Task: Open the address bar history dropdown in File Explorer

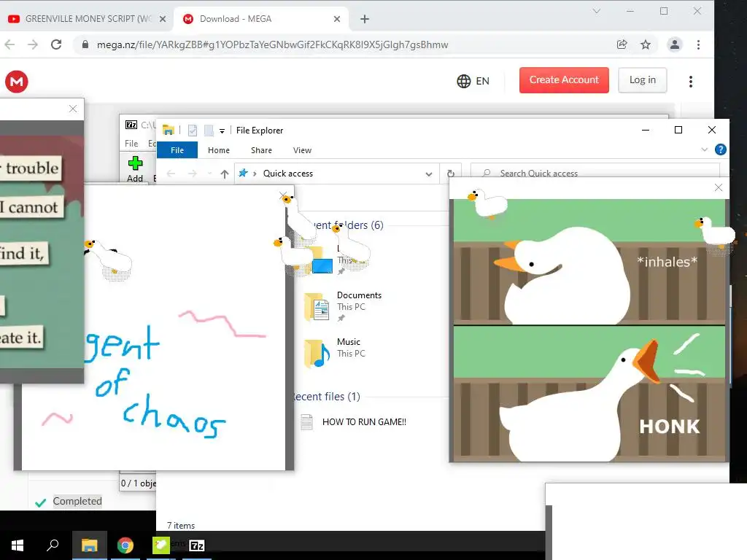Action: pyautogui.click(x=429, y=174)
